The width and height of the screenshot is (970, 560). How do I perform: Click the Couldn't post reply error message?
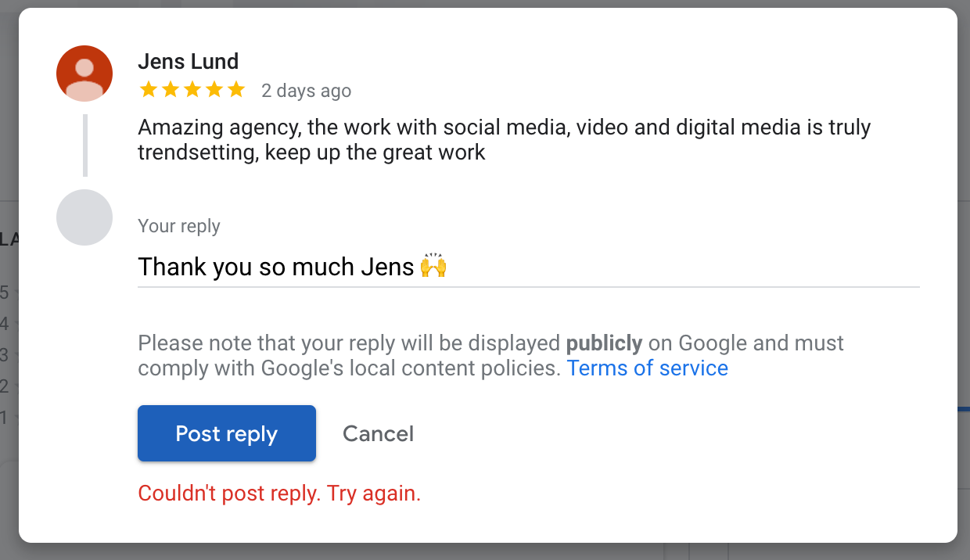pos(279,493)
